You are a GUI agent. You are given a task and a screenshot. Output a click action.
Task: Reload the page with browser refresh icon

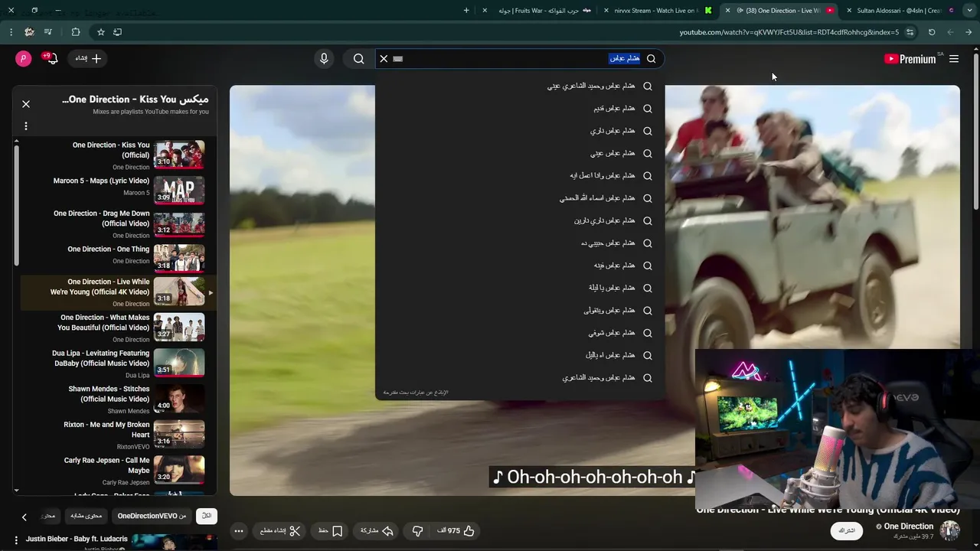coord(932,32)
